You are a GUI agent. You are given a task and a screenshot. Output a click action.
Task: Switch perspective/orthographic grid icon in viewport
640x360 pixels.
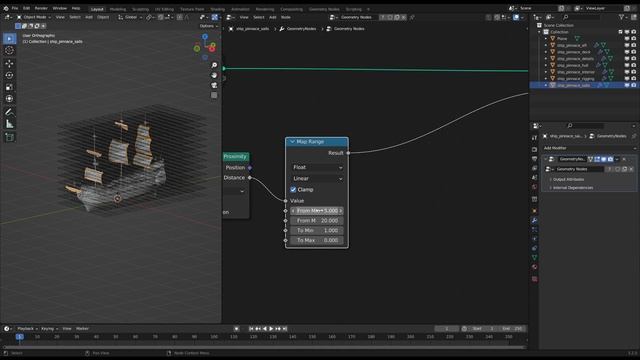(x=214, y=95)
